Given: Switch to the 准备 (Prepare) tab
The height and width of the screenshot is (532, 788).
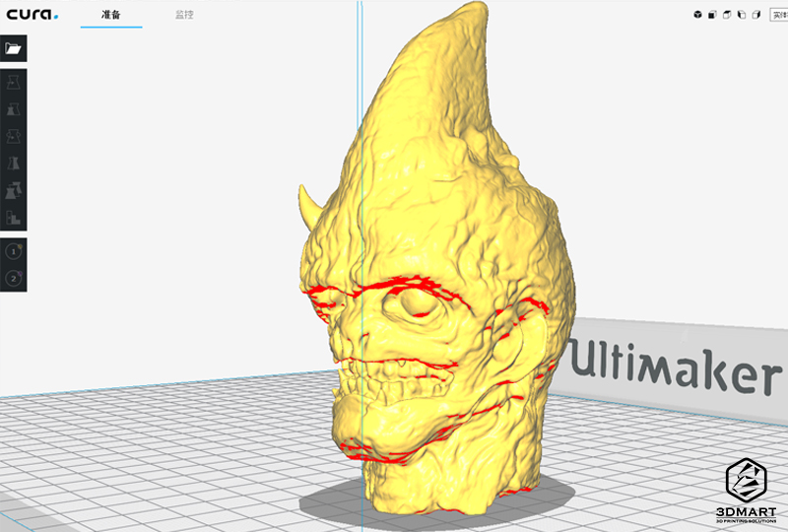Looking at the screenshot, I should (x=110, y=15).
